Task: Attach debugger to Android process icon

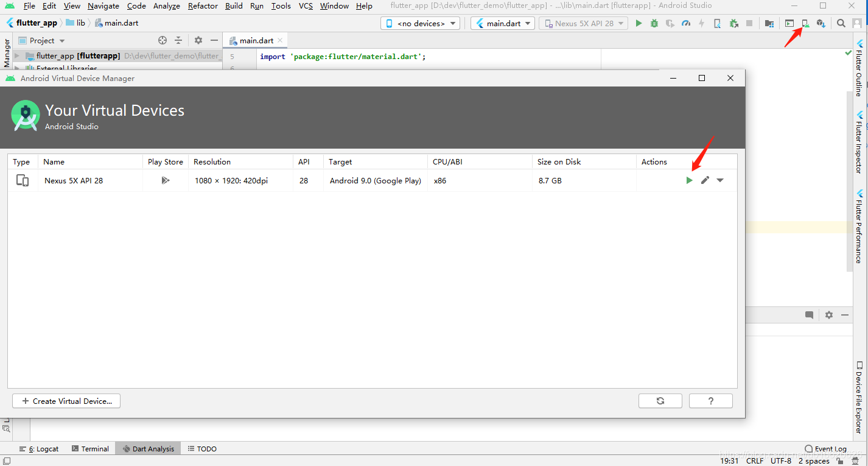Action: pos(733,23)
